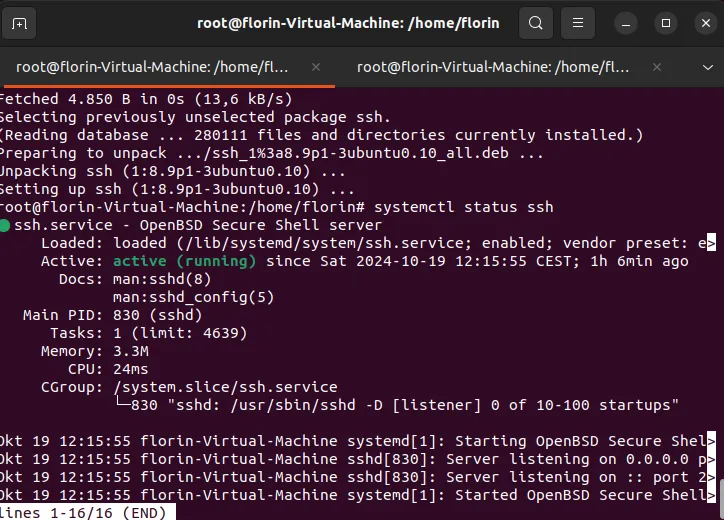Image resolution: width=724 pixels, height=520 pixels.
Task: Open the terminal search button
Action: (536, 22)
